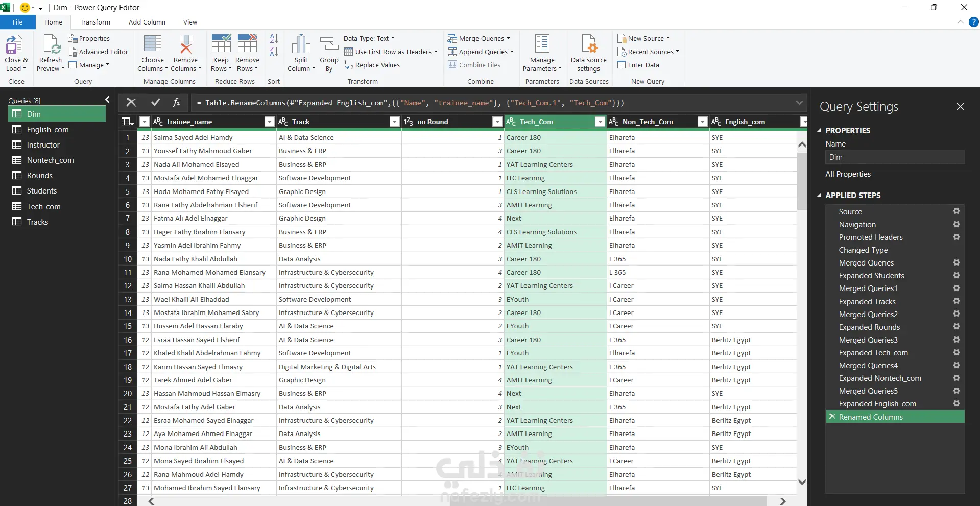Select the Instructor query
980x506 pixels.
(57, 145)
